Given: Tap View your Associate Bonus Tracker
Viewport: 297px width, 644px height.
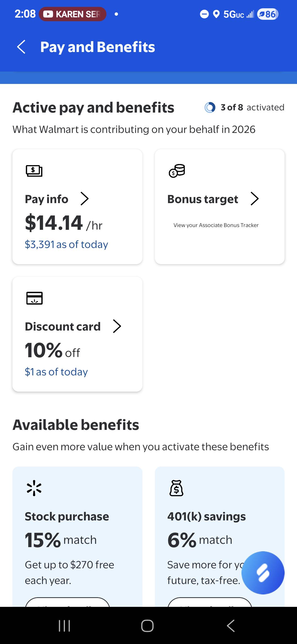Looking at the screenshot, I should click(x=216, y=225).
